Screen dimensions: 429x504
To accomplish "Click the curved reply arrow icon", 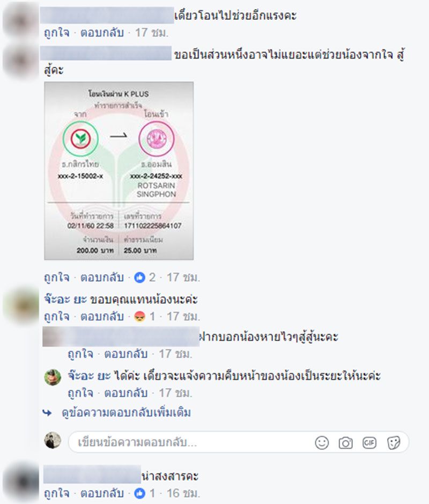I will [x=47, y=413].
